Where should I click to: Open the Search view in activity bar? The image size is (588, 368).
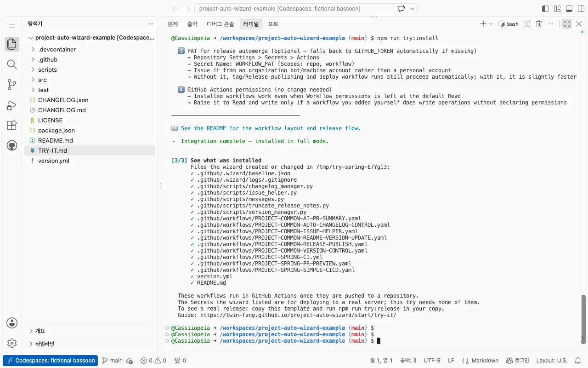tap(12, 64)
